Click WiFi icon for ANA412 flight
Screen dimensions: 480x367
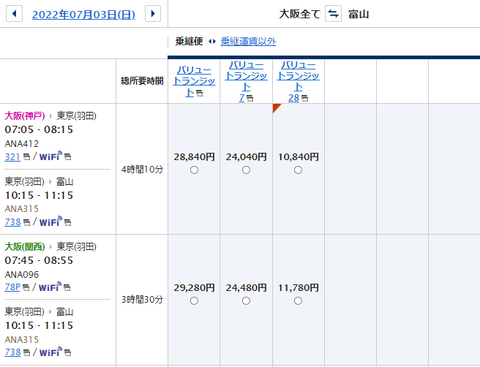(x=51, y=156)
